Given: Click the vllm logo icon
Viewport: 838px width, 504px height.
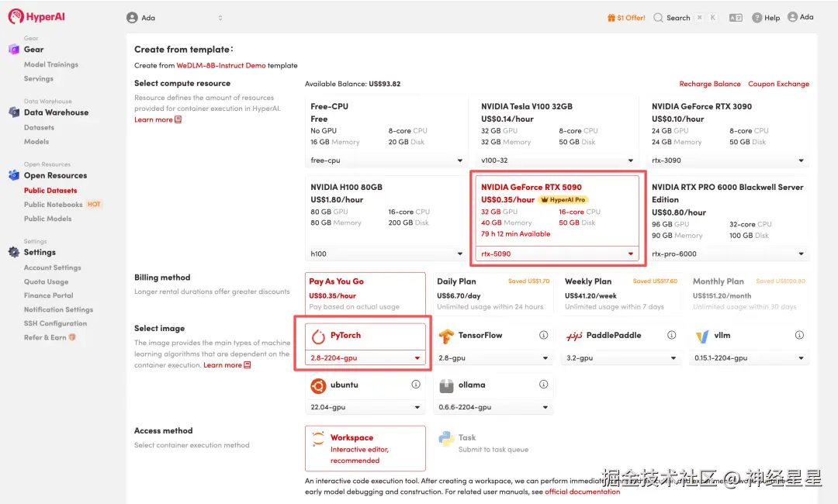Looking at the screenshot, I should [702, 337].
